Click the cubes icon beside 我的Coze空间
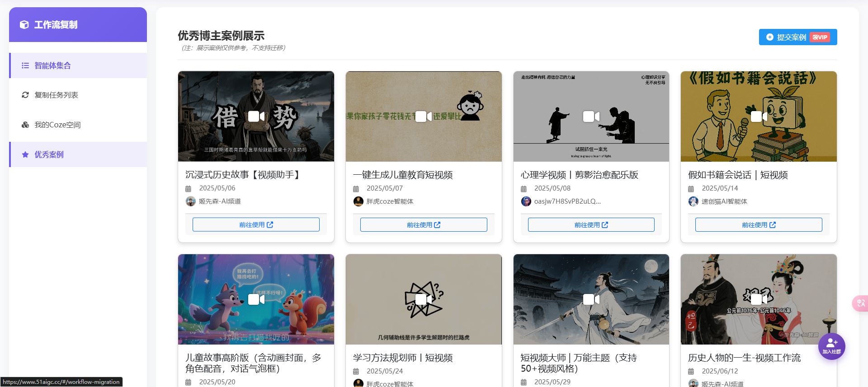The image size is (868, 387). 25,125
